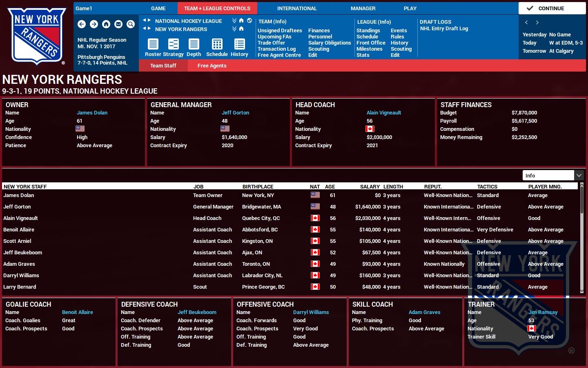Expand the National Hockey League double-chevron

pos(234,21)
